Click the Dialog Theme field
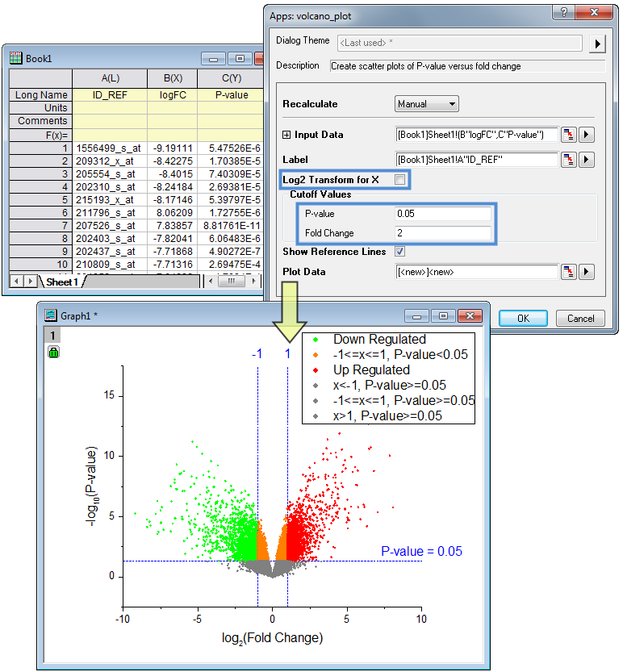Viewport: 623px width, 672px height. [460, 44]
